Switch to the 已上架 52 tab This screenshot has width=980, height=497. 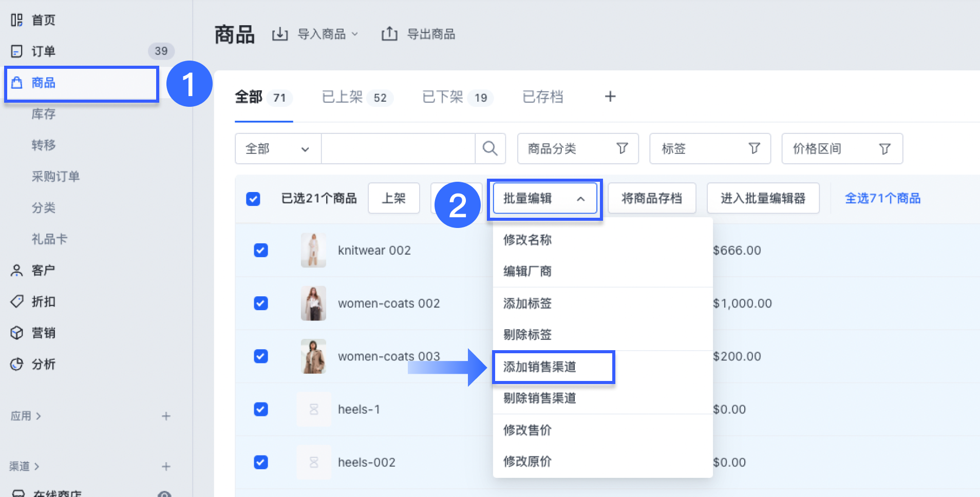[x=357, y=97]
